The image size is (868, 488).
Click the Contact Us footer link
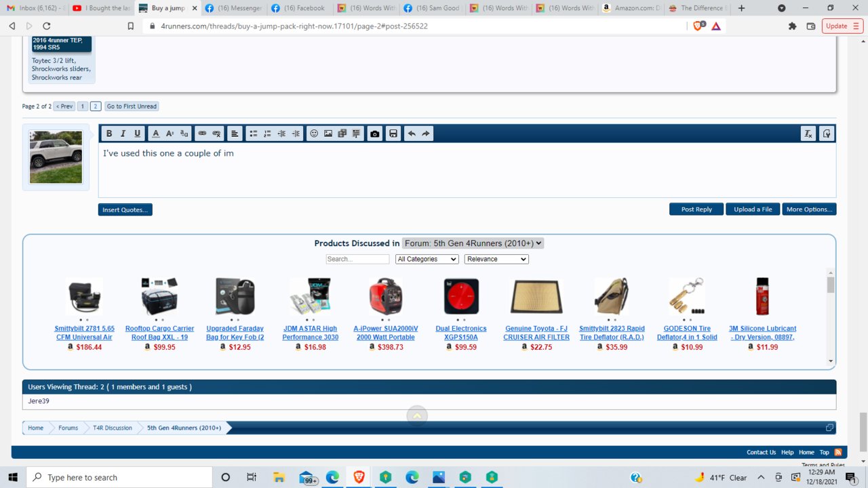click(x=761, y=452)
